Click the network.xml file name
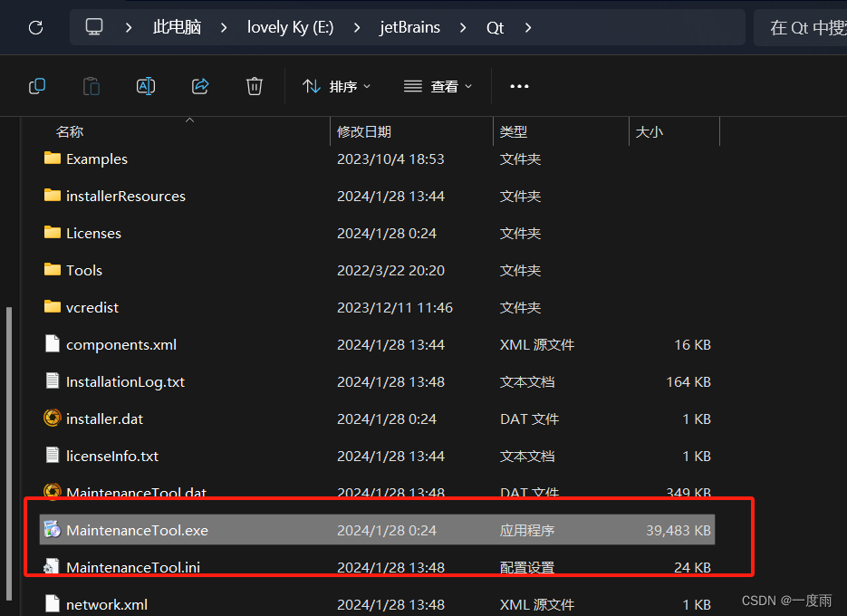The width and height of the screenshot is (847, 616). pyautogui.click(x=106, y=604)
